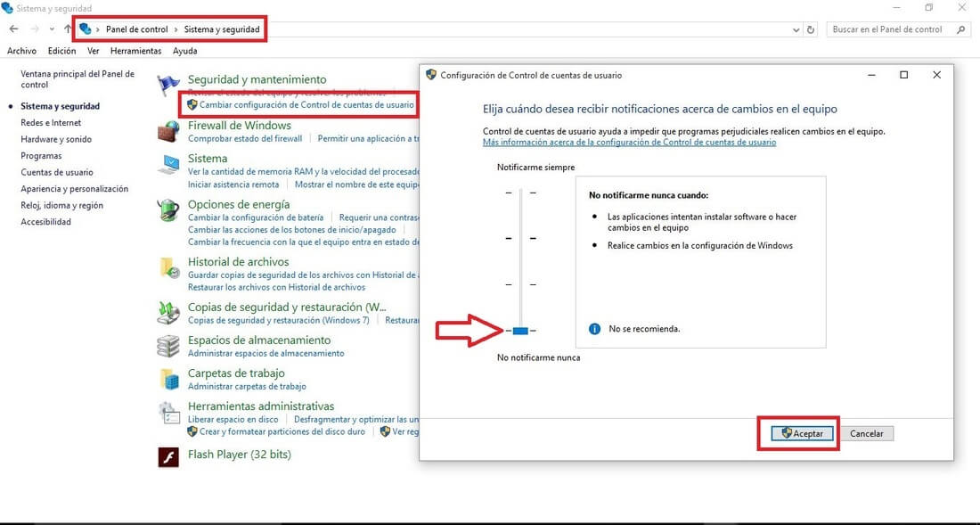Select Sistema y seguridad breadcrumb segment
The width and height of the screenshot is (980, 525).
pyautogui.click(x=221, y=29)
